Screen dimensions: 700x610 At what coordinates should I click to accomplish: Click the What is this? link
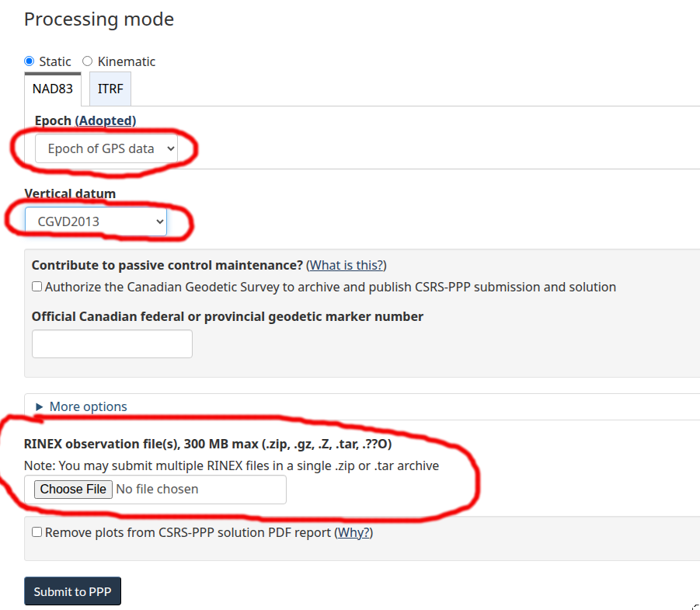[347, 265]
